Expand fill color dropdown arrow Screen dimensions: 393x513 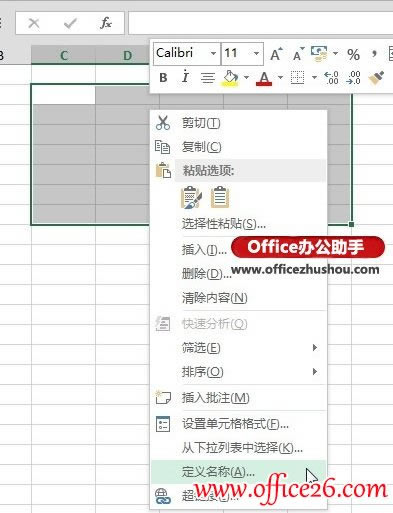click(246, 77)
